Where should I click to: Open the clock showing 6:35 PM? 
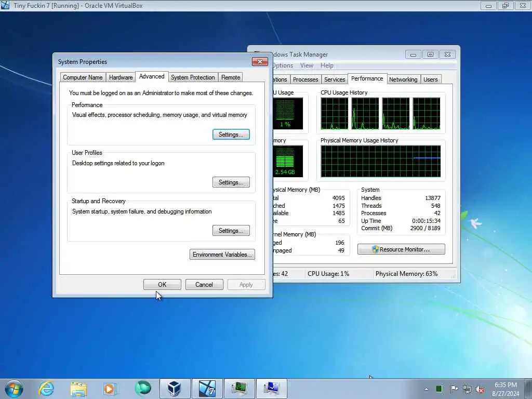tap(506, 389)
